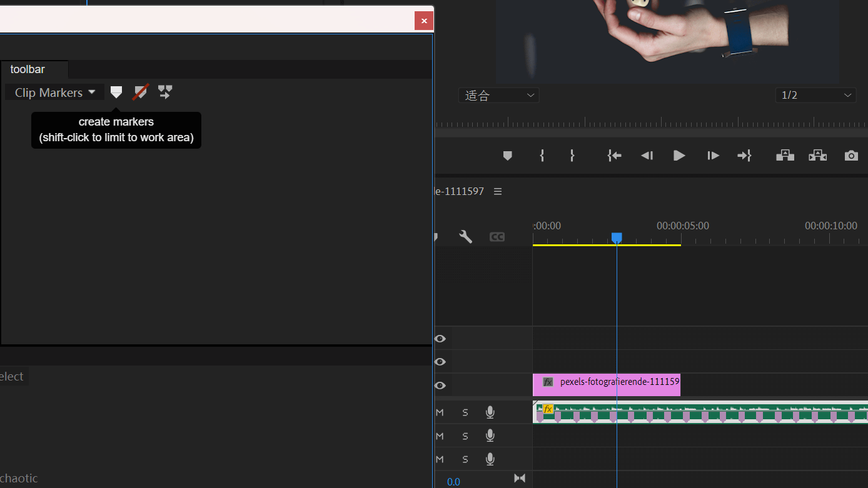Click the convert markers icon next to delete markers
This screenshot has height=488, width=868.
165,92
